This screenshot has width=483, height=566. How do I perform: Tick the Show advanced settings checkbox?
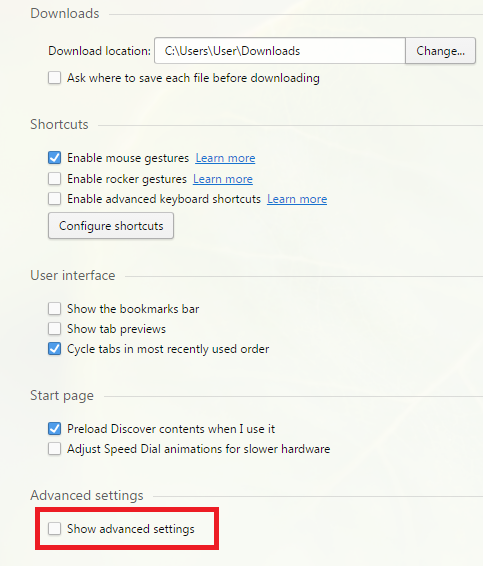tap(55, 528)
